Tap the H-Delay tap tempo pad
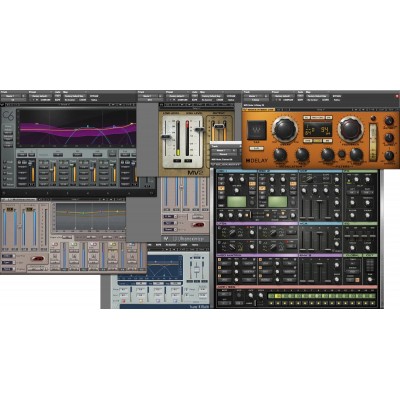Image resolution: width=400 pixels, height=400 pixels. click(x=256, y=130)
